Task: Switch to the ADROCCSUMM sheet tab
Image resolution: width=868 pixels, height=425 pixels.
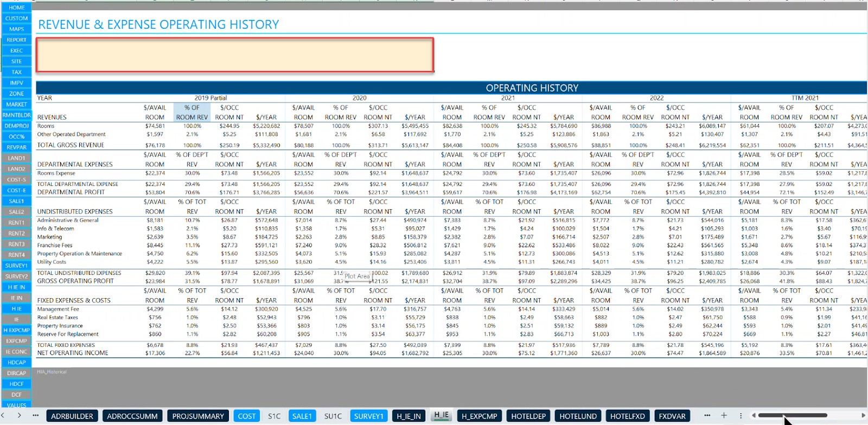Action: tap(132, 416)
